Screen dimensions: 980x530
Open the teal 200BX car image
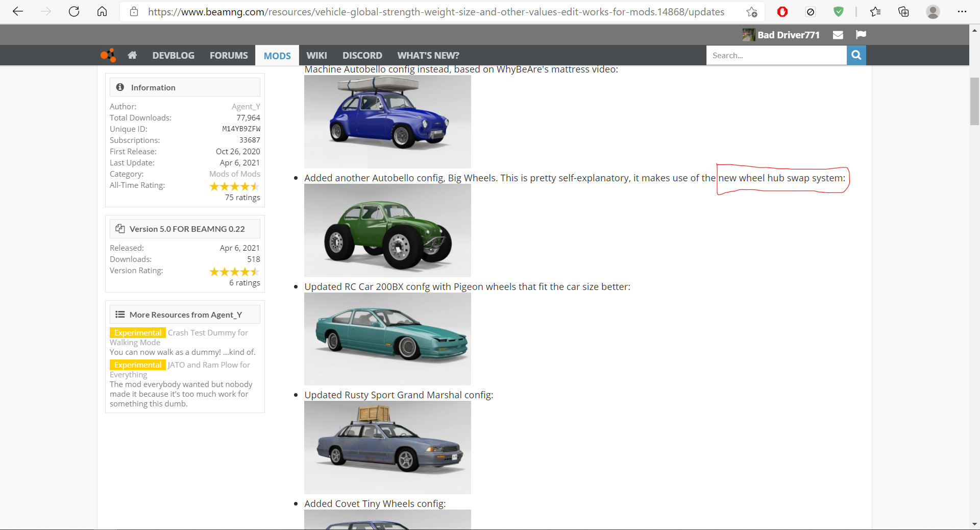point(387,339)
